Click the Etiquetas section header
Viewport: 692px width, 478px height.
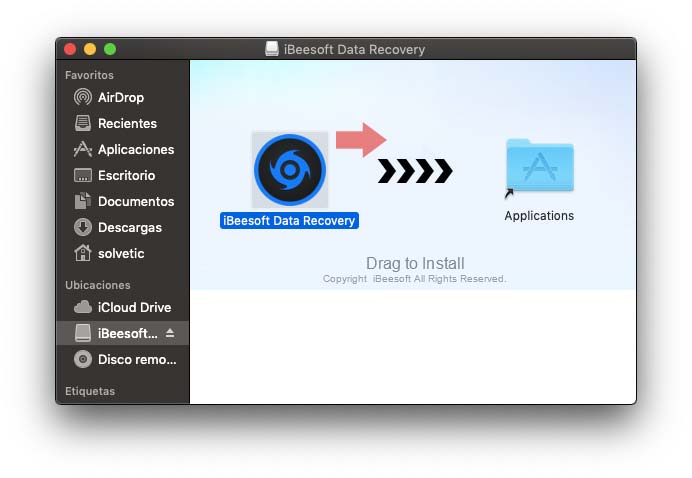(90, 391)
